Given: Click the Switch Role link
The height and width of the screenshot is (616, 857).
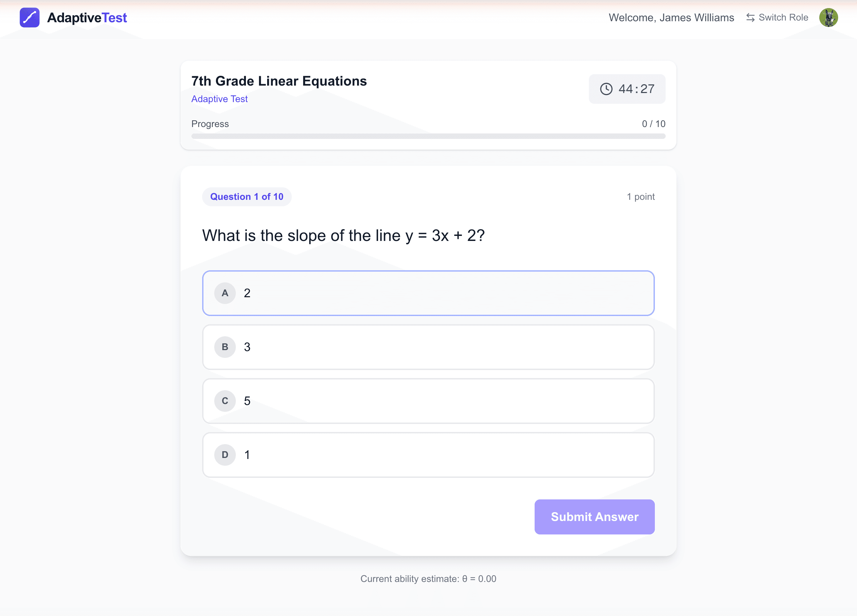Looking at the screenshot, I should coord(783,18).
